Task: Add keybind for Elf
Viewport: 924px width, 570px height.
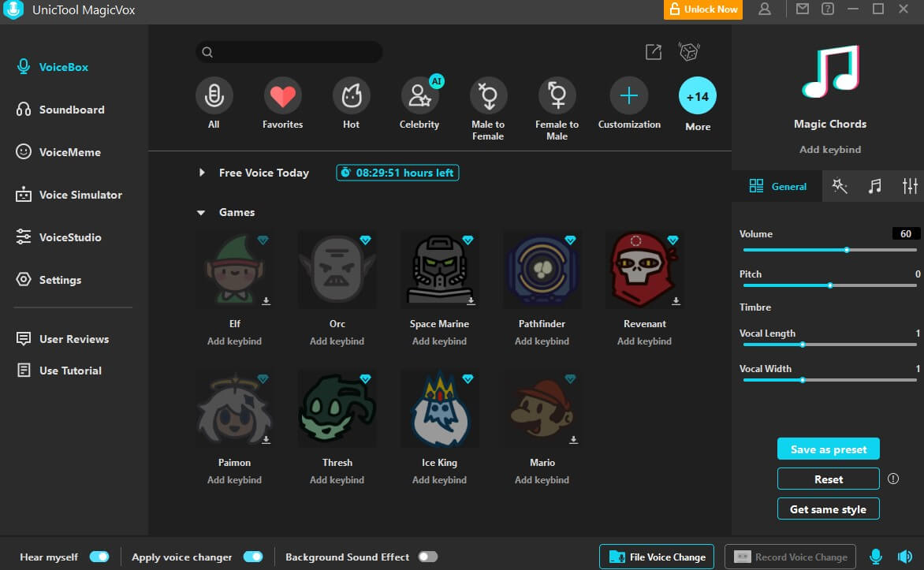Action: 234,341
